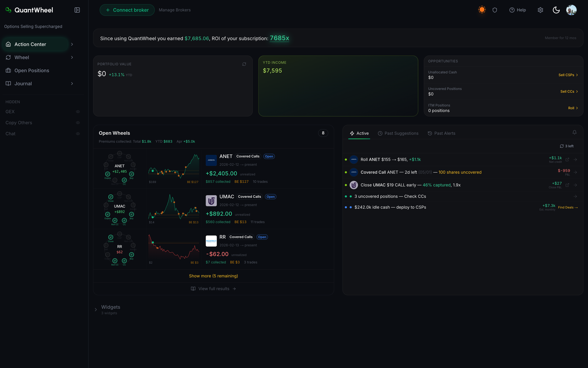Viewport: 588px width, 368px height.
Task: Click the RR wheel Roll CC checkmark
Action: [115, 261]
